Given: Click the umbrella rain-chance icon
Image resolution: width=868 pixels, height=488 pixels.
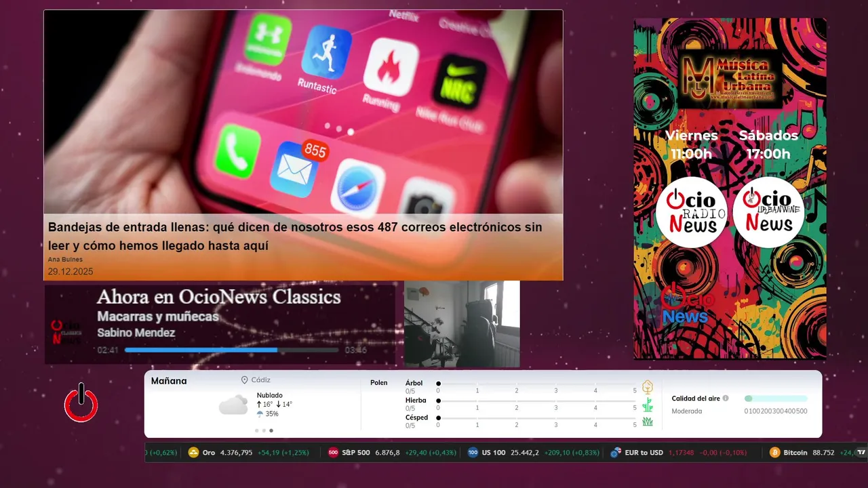Looking at the screenshot, I should tap(260, 413).
